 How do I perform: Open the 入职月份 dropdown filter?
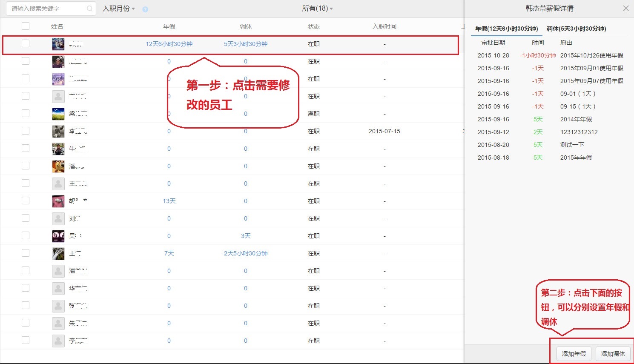click(x=119, y=9)
